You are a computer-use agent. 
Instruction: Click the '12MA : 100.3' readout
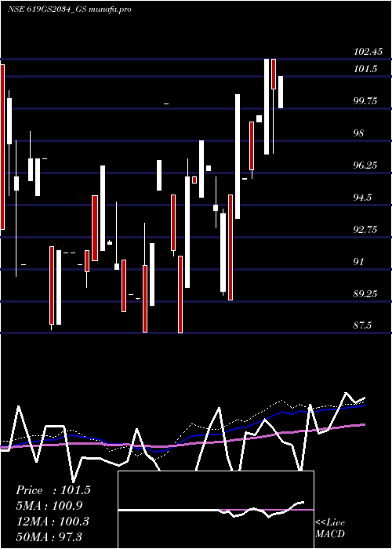(x=53, y=522)
